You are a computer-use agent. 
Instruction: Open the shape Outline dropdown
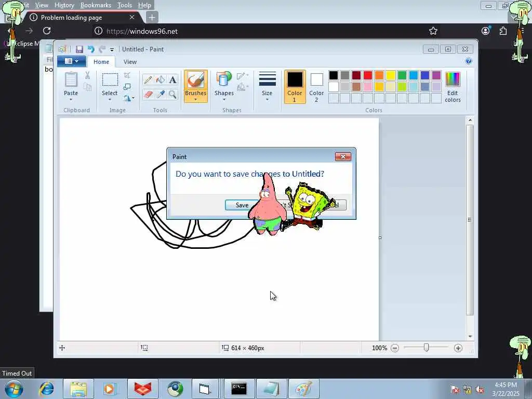[242, 76]
